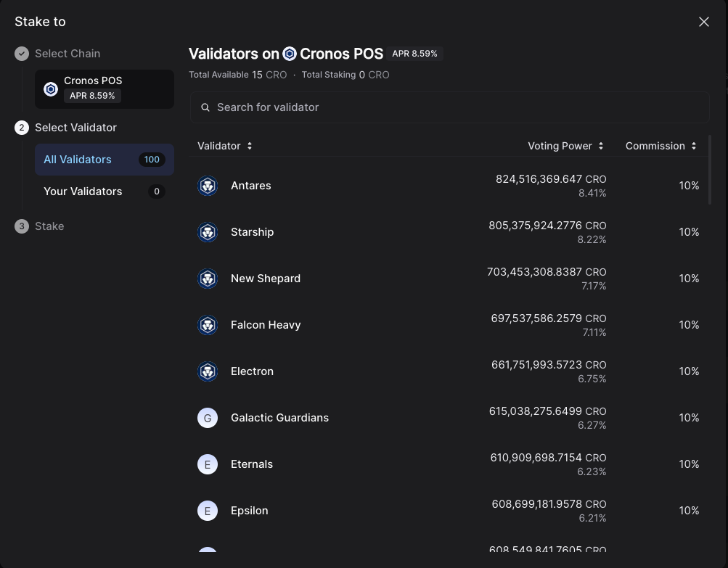Select the Cronos POS chain card
The height and width of the screenshot is (568, 728).
point(104,89)
